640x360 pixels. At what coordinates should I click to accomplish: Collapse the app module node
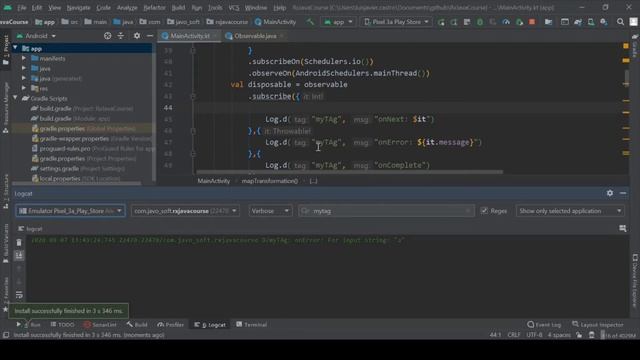(16, 48)
